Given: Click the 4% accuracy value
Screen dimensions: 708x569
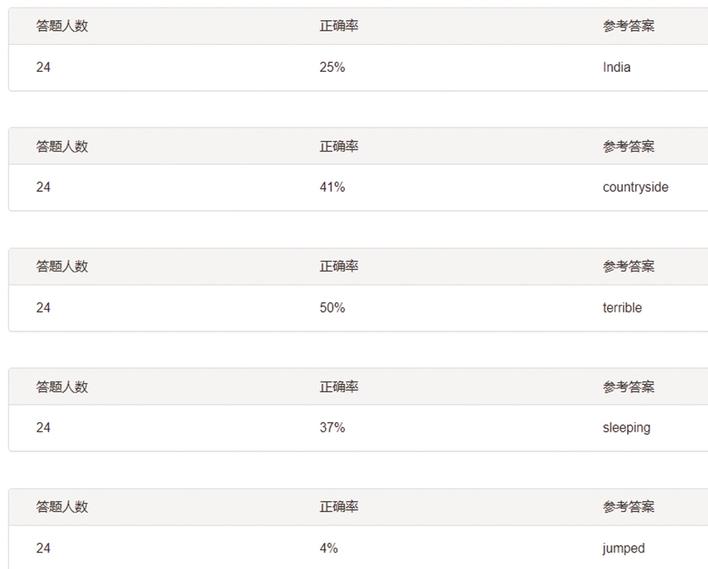Looking at the screenshot, I should pyautogui.click(x=329, y=548).
